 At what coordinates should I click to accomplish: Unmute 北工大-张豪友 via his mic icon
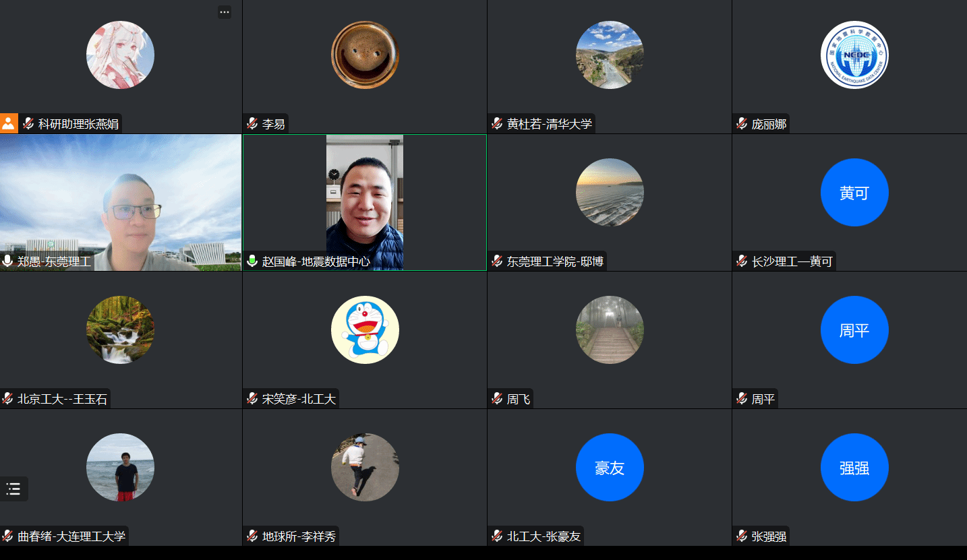(x=496, y=536)
